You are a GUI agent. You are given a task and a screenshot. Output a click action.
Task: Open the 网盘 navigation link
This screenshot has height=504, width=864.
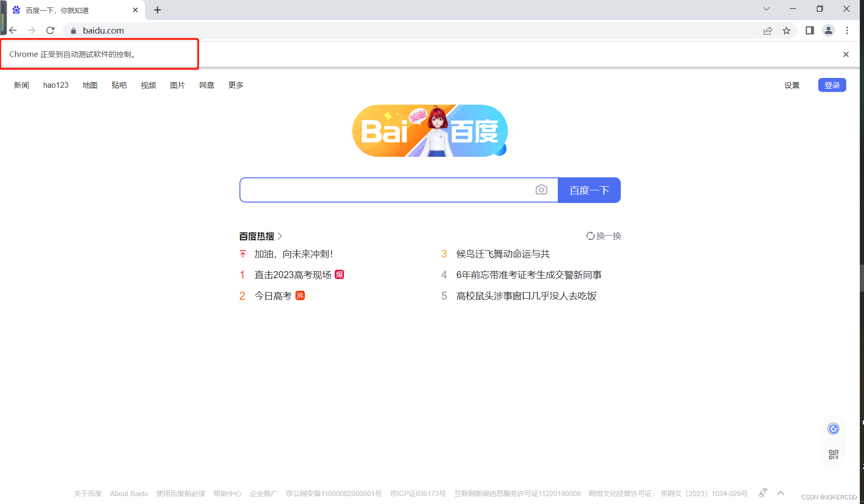pyautogui.click(x=207, y=85)
